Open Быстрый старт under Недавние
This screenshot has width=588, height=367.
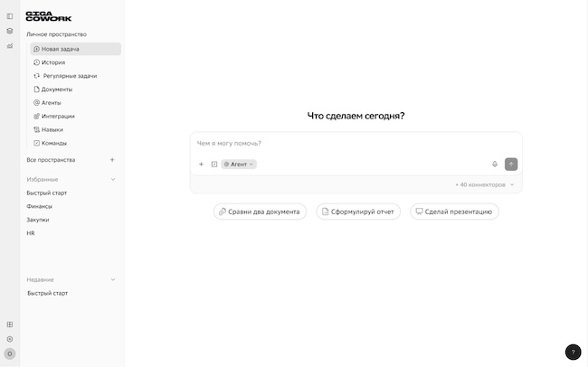tap(47, 293)
